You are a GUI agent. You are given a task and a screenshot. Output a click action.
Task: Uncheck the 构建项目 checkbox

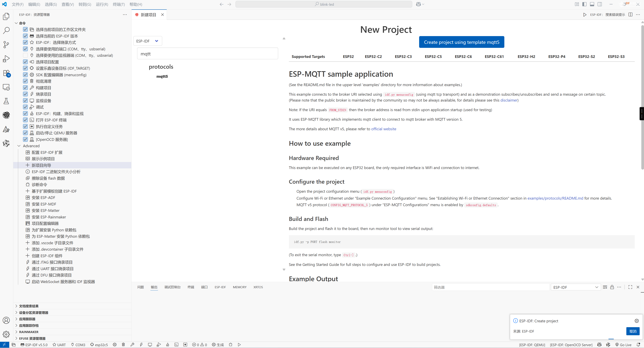(x=25, y=88)
